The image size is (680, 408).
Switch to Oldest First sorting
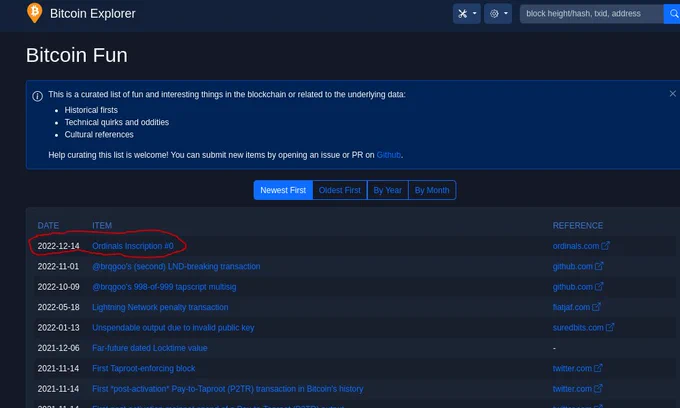pyautogui.click(x=340, y=190)
